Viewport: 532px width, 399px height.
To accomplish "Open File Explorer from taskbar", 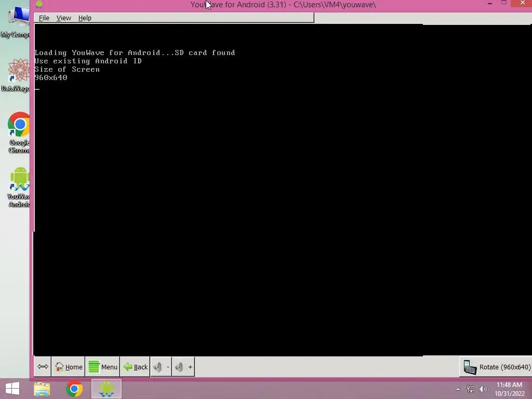I will tap(42, 389).
